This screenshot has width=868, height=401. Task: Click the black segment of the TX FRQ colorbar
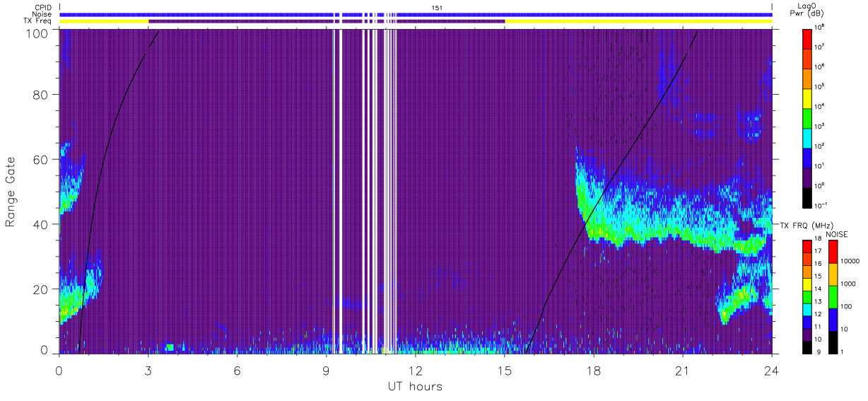point(808,346)
